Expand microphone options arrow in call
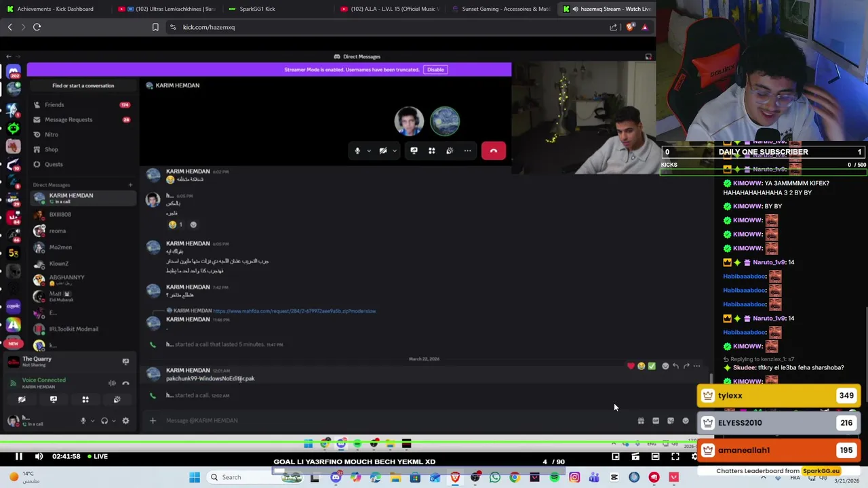The width and height of the screenshot is (868, 488). pos(368,150)
